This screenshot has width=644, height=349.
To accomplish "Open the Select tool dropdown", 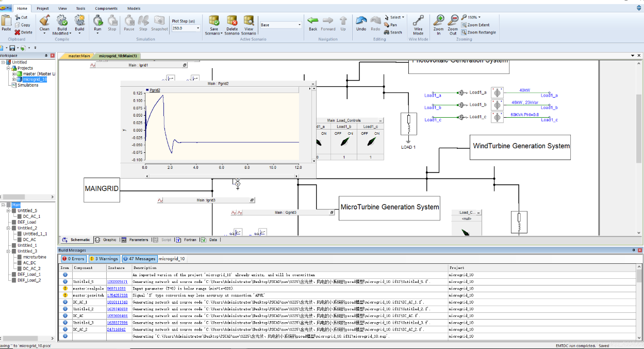I will pyautogui.click(x=403, y=18).
